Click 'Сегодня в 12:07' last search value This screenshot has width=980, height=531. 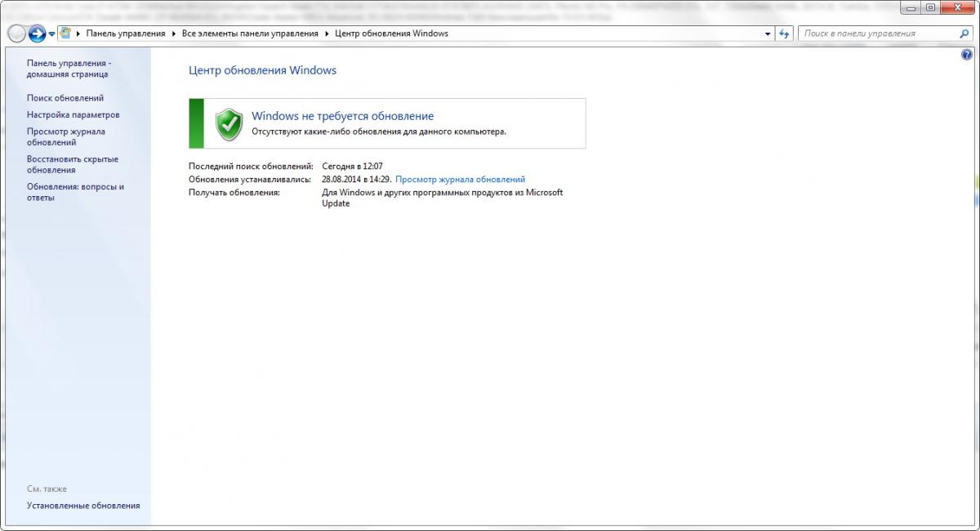pyautogui.click(x=353, y=166)
